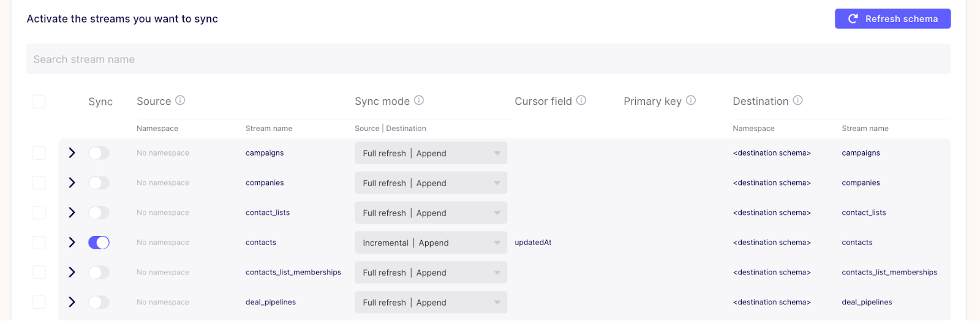Image resolution: width=980 pixels, height=321 pixels.
Task: Expand the campaigns stream row
Action: 72,153
